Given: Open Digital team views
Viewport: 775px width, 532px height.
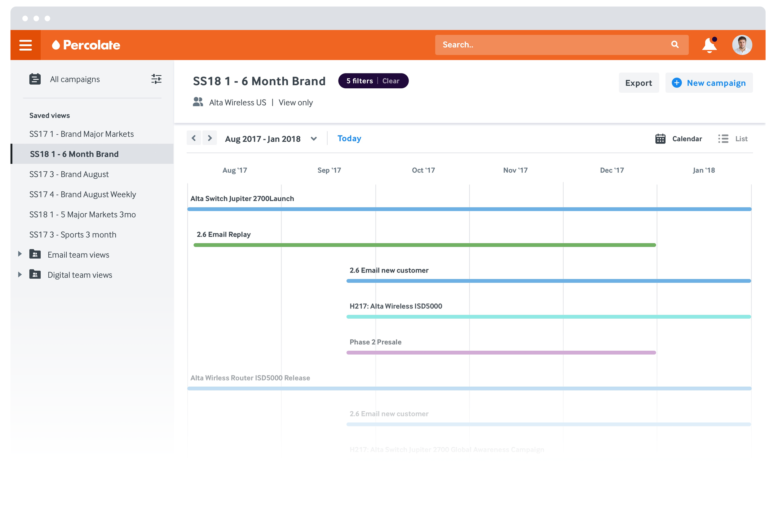Looking at the screenshot, I should 80,275.
